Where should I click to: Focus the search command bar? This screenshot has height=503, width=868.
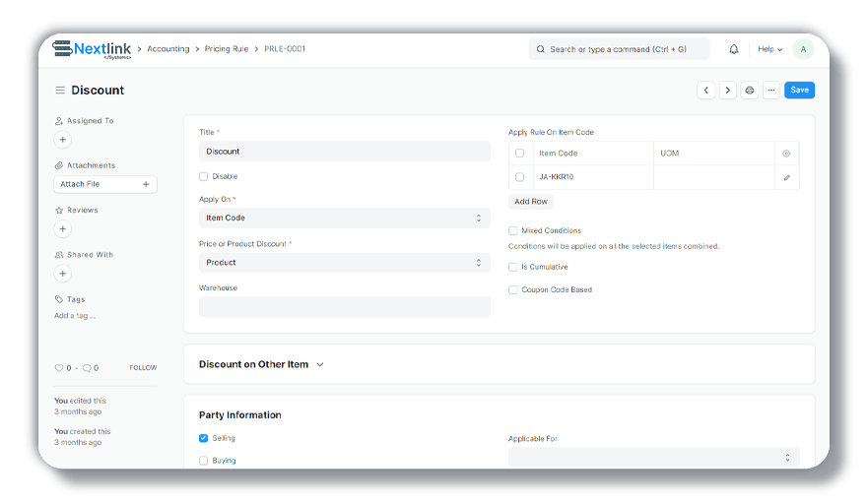619,49
